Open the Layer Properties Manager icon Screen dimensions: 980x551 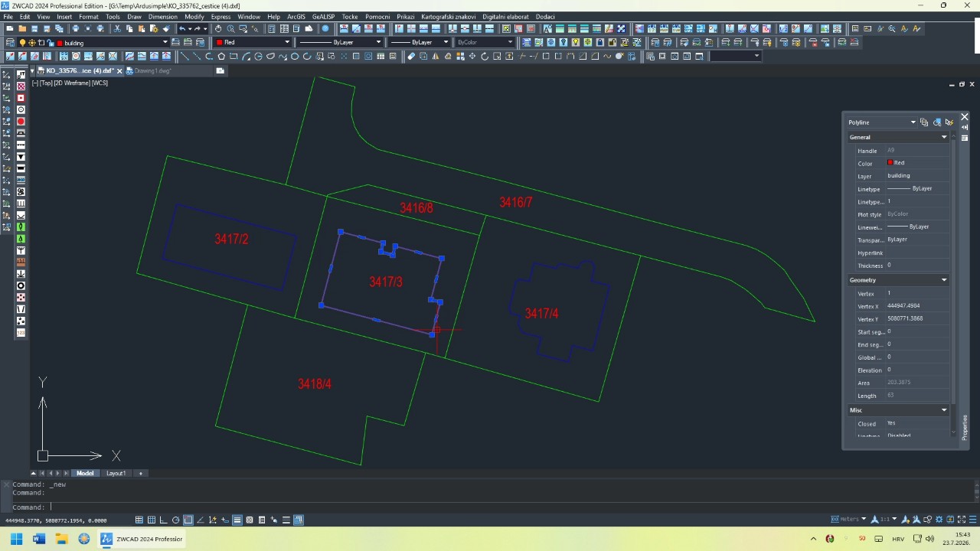[10, 42]
